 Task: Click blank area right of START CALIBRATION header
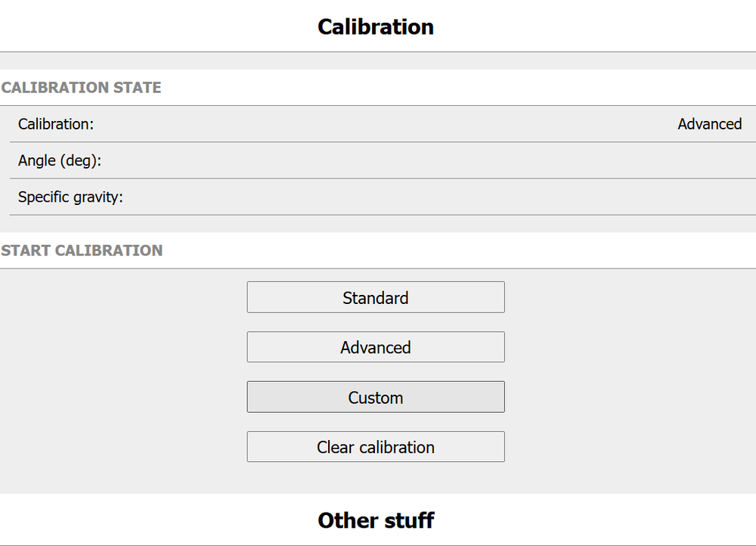pyautogui.click(x=454, y=250)
